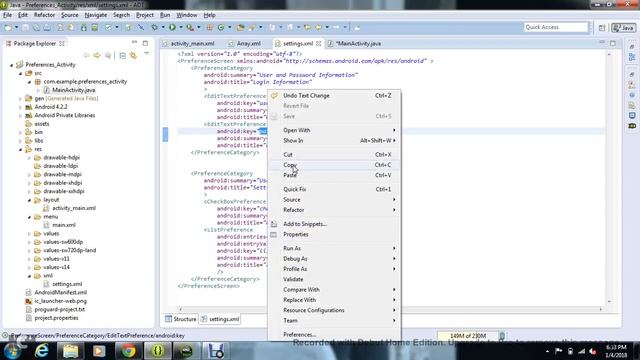640x360 pixels.
Task: Click the New wizard toolbar icon
Action: tap(8, 27)
